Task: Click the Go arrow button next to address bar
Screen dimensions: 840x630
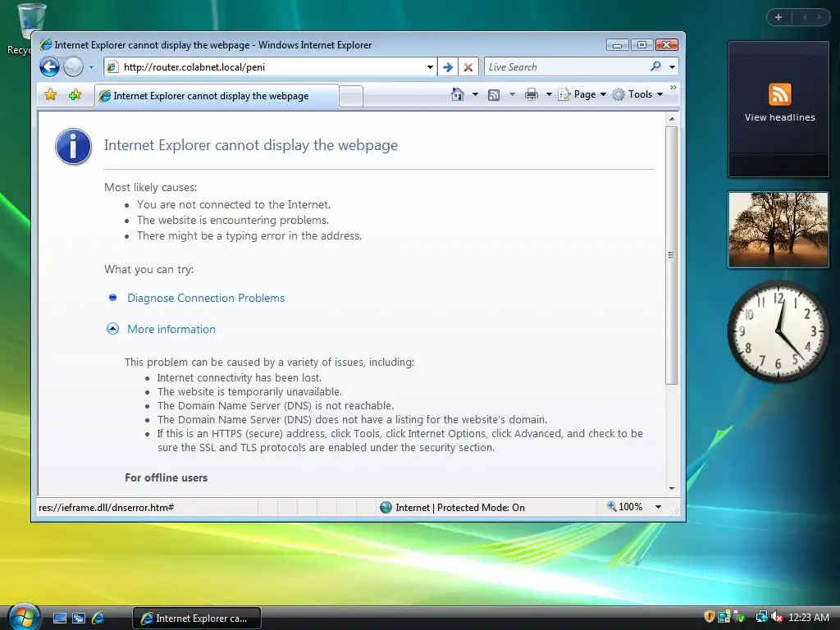Action: pos(448,67)
